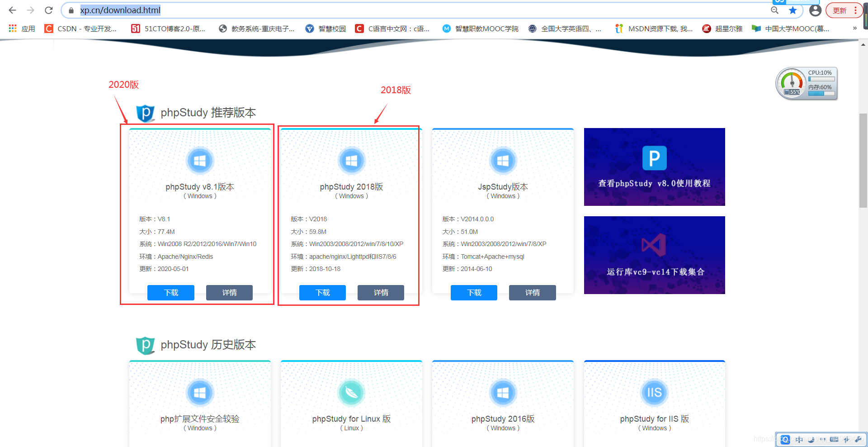Open the 51CTO博客2.0 bookmark
The height and width of the screenshot is (447, 868).
(x=168, y=29)
